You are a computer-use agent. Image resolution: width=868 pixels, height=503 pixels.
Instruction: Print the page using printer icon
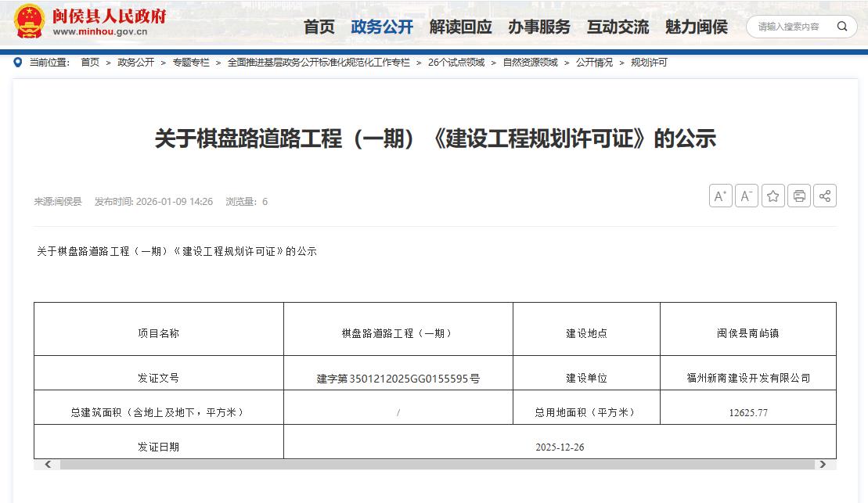tap(799, 196)
